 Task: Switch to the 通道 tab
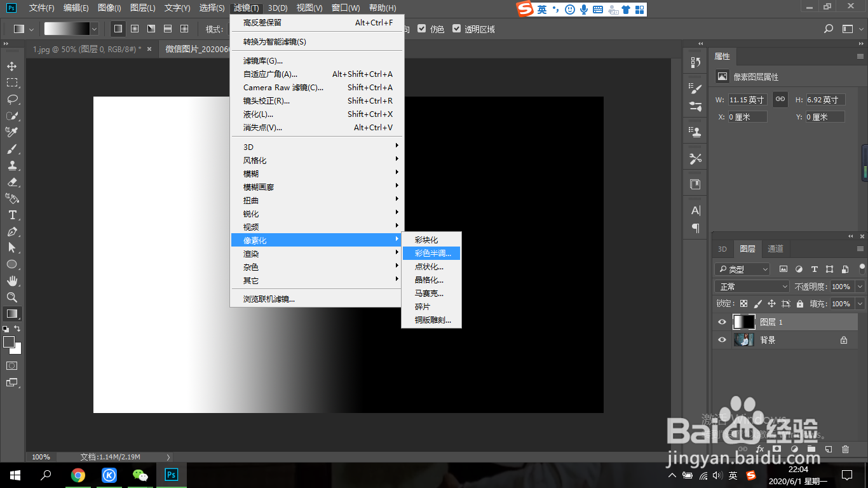pos(775,248)
